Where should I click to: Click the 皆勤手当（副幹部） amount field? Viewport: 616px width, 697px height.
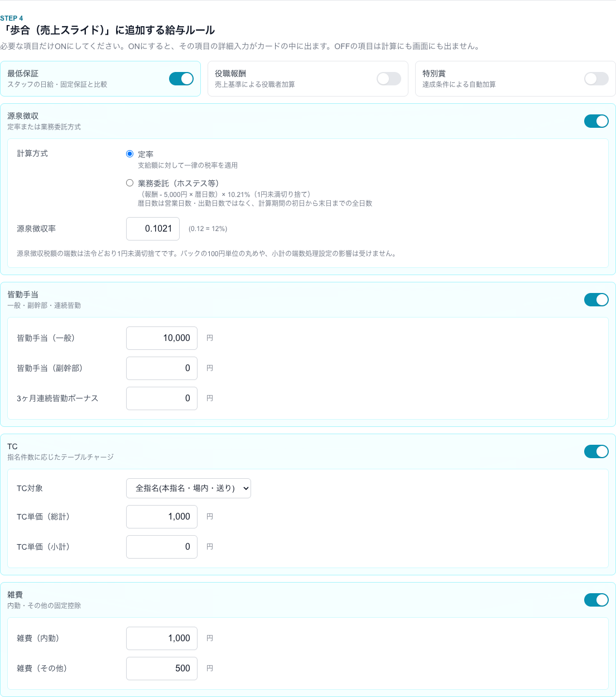pyautogui.click(x=162, y=368)
